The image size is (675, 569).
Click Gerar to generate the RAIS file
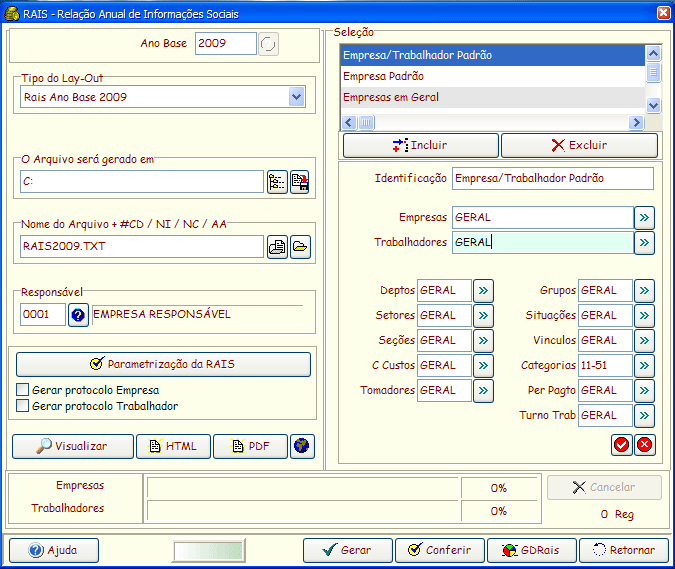(348, 550)
